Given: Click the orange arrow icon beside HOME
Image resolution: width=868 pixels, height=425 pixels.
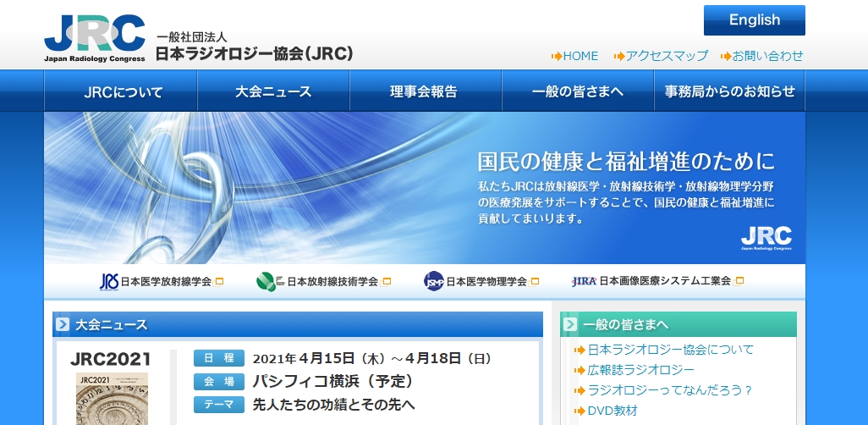Looking at the screenshot, I should pos(557,57).
